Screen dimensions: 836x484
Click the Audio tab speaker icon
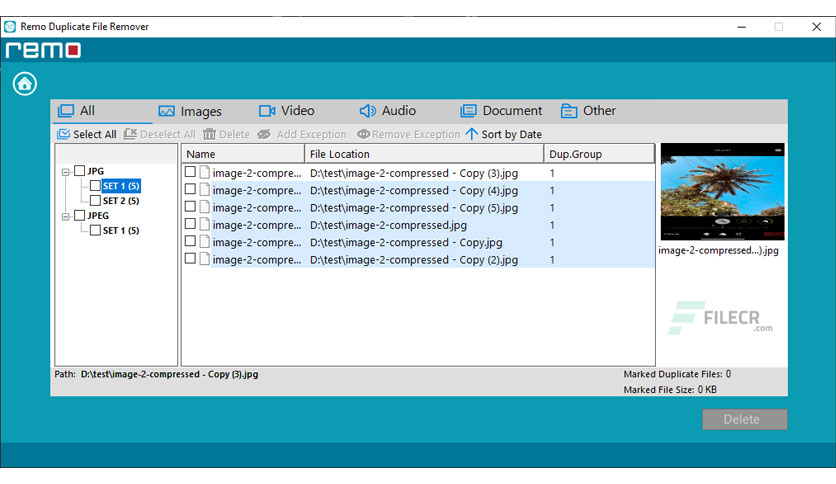(367, 111)
